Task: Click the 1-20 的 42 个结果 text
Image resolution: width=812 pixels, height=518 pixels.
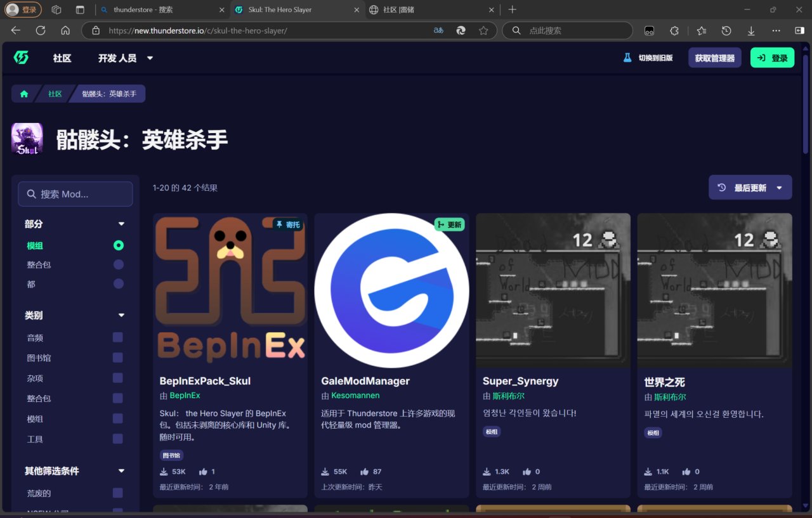Action: pos(185,188)
